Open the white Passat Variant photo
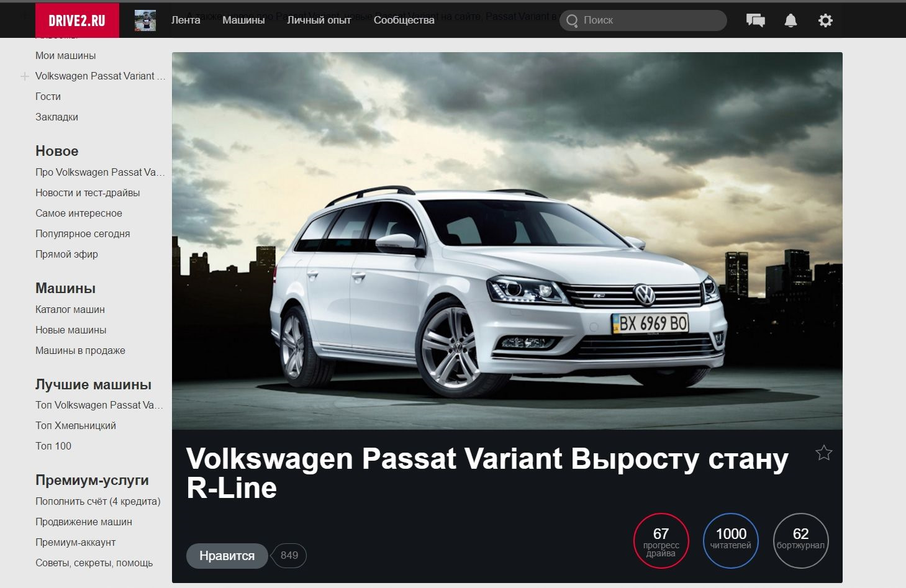Viewport: 906px width, 588px height. tap(507, 241)
